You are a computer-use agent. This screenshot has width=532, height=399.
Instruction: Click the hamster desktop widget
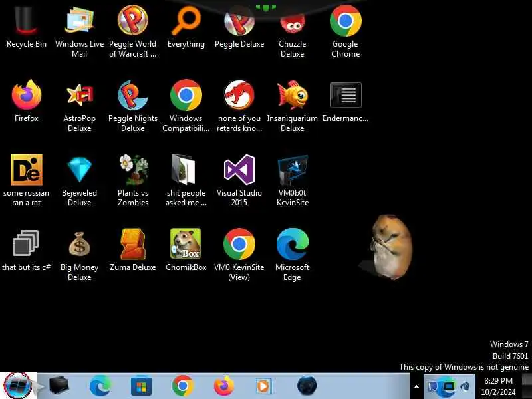(x=390, y=247)
